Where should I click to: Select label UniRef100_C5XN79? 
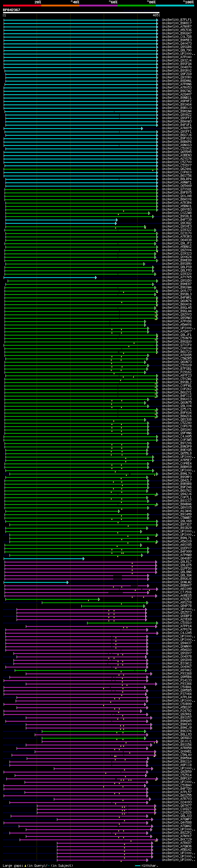(176, 338)
